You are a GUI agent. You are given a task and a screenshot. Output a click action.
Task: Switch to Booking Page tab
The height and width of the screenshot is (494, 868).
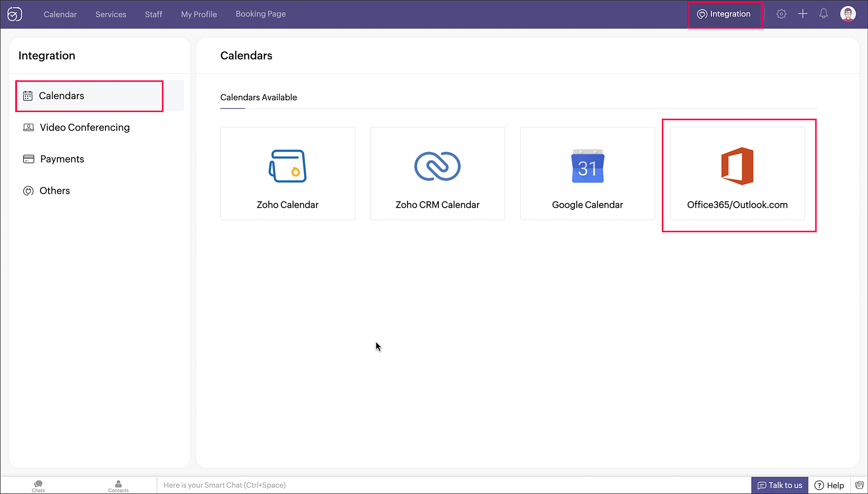(x=260, y=14)
